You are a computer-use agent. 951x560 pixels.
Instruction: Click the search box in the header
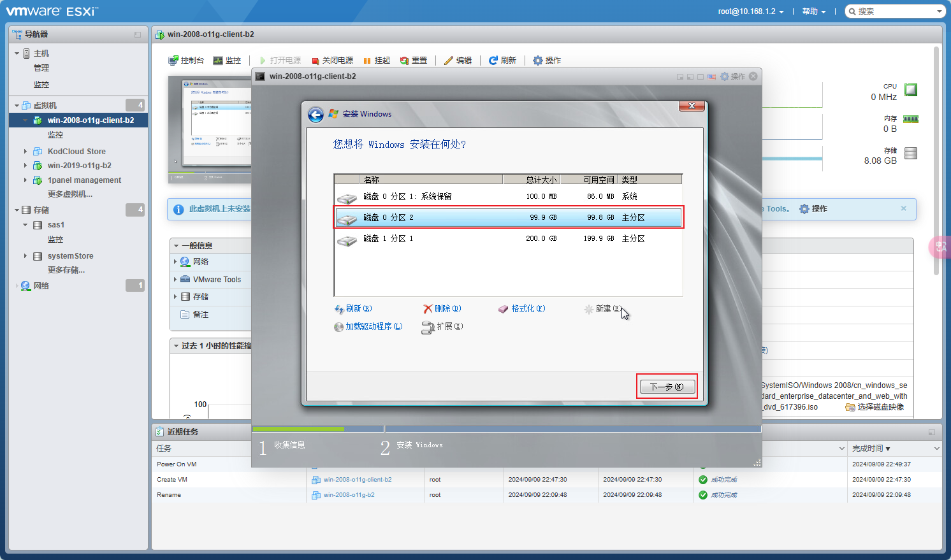click(x=895, y=11)
